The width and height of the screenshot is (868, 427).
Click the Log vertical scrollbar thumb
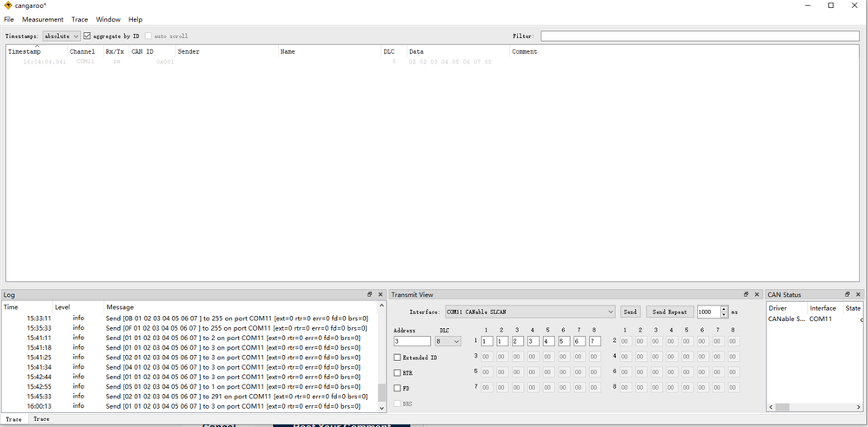[381, 392]
